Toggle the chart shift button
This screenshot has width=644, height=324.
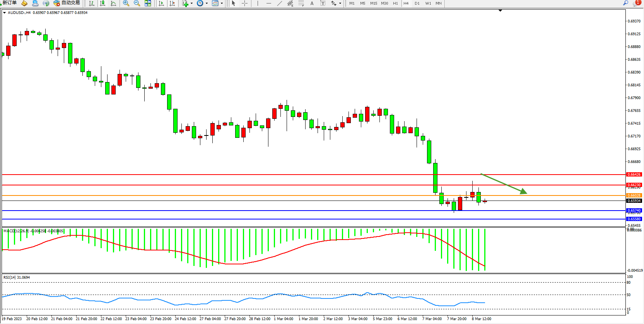[x=172, y=3]
